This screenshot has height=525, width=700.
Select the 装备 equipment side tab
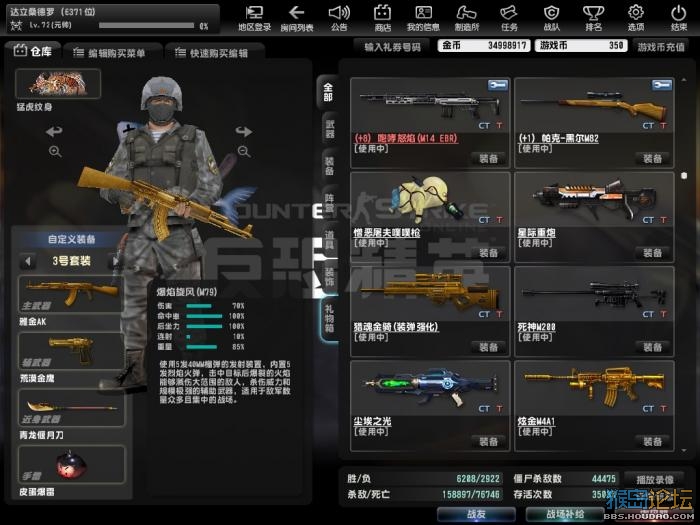(329, 166)
